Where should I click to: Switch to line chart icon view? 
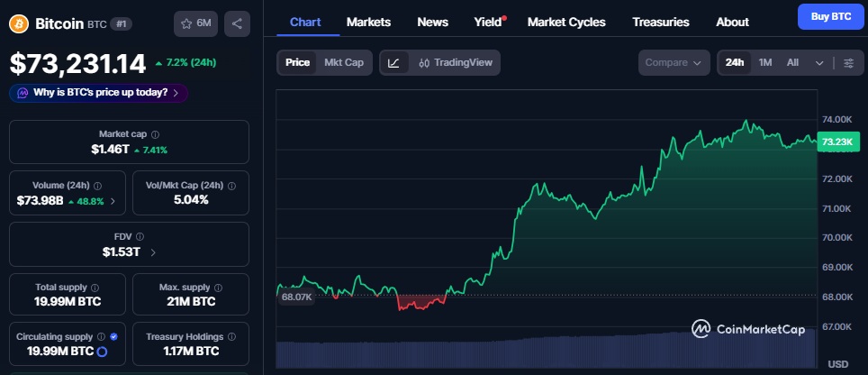tap(394, 62)
